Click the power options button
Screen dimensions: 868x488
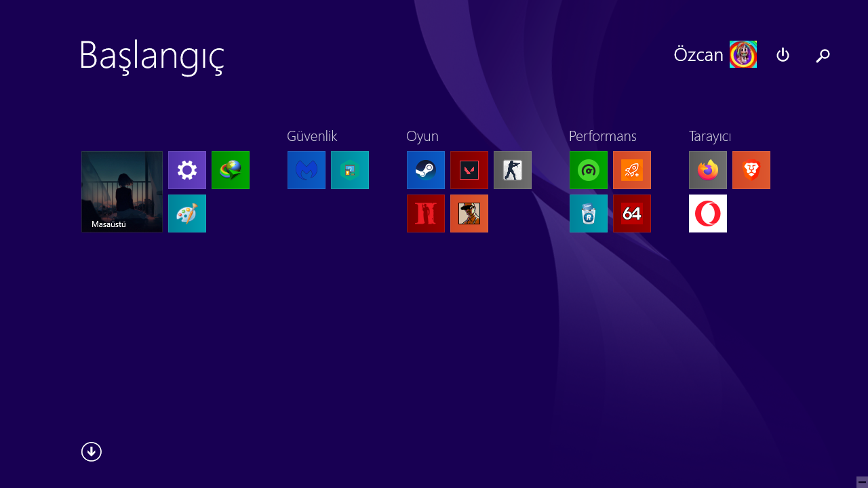pyautogui.click(x=783, y=55)
